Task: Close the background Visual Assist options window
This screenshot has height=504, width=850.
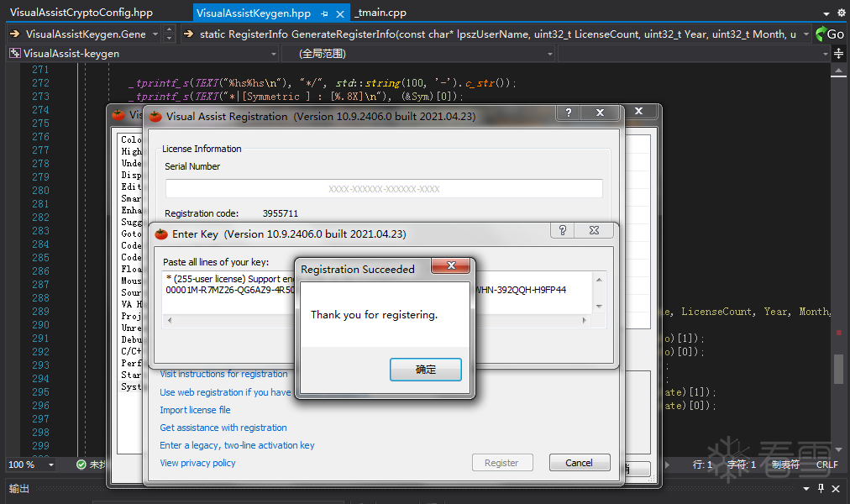Action: pyautogui.click(x=639, y=111)
